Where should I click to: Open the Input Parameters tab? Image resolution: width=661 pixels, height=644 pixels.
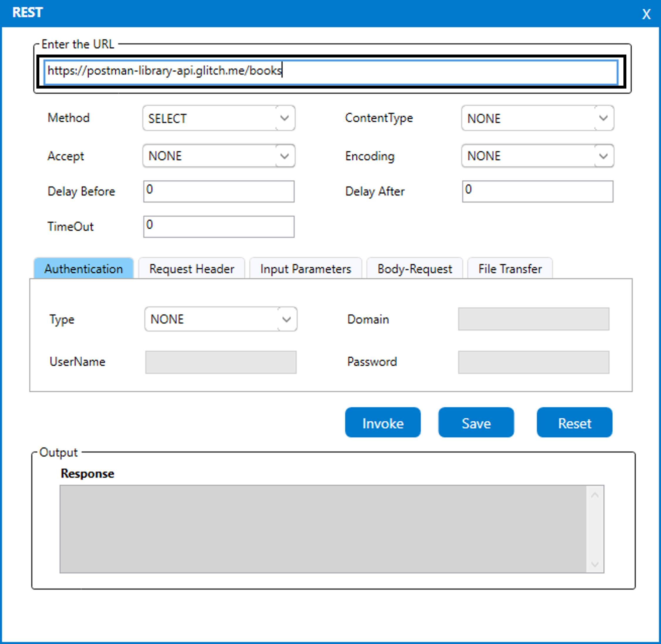pos(305,269)
